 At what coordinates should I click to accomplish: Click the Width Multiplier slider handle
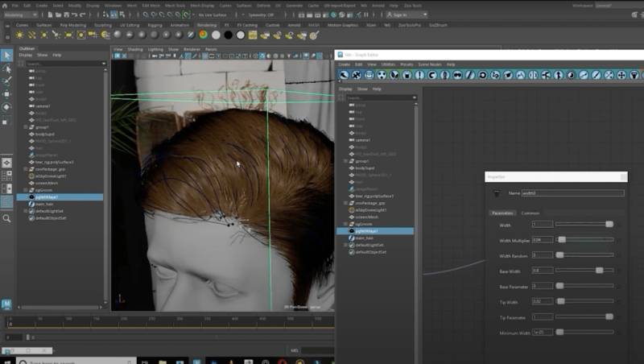pyautogui.click(x=562, y=240)
